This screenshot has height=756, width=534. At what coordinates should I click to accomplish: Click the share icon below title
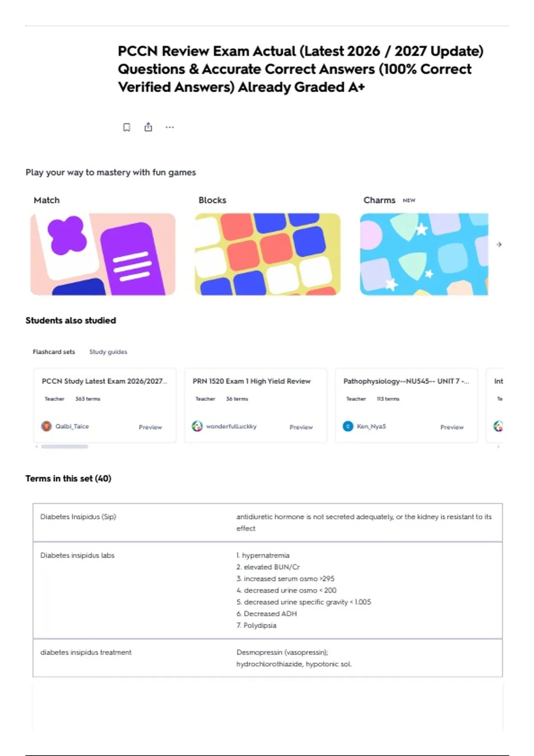point(148,127)
